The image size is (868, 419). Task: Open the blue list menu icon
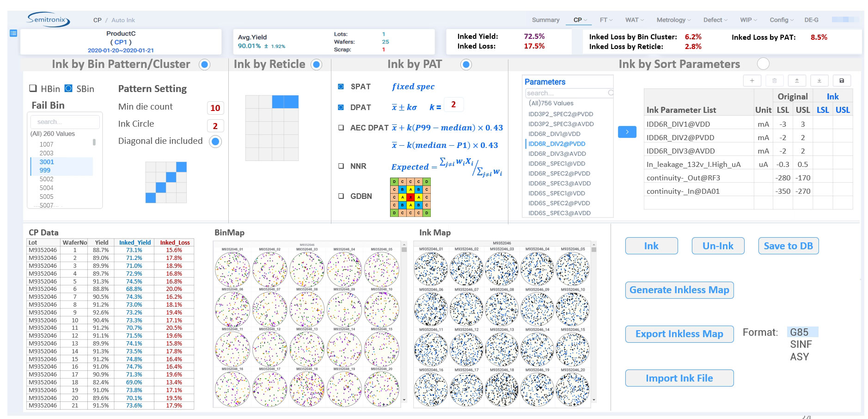pos(13,33)
